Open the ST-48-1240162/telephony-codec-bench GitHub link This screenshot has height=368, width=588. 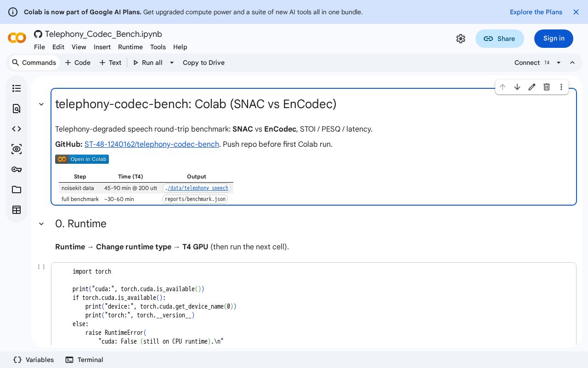coord(152,144)
